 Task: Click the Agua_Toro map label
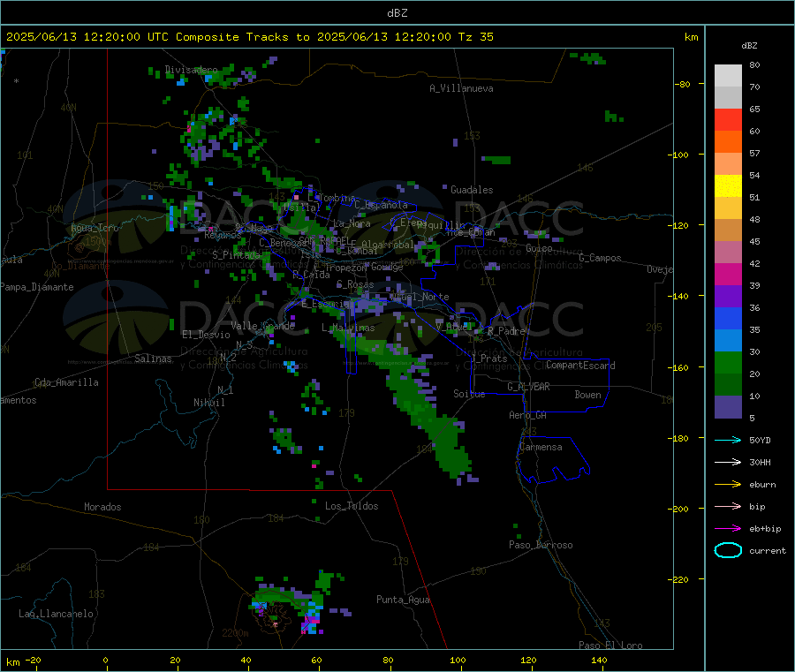coord(95,228)
